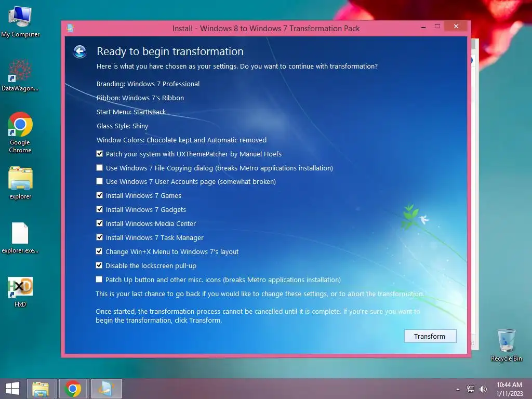532x399 pixels.
Task: Uncheck Install Windows 7 Games
Action: tap(99, 195)
